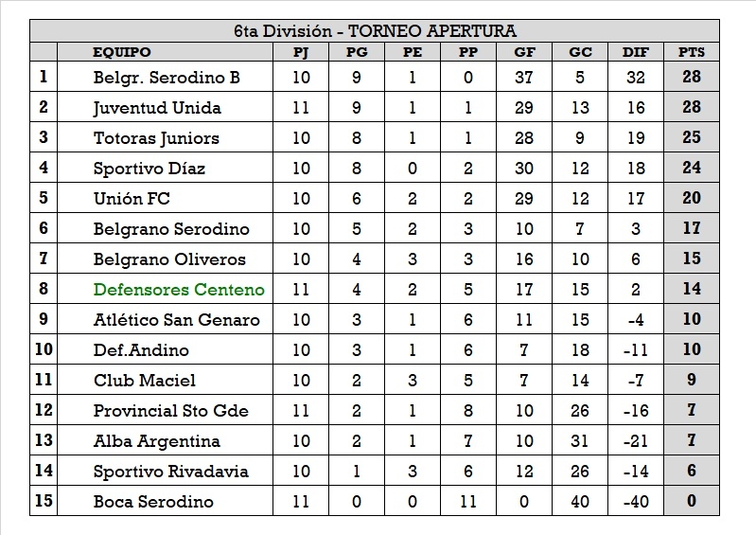Click on Unión FC team name
The width and height of the screenshot is (756, 535).
132,199
